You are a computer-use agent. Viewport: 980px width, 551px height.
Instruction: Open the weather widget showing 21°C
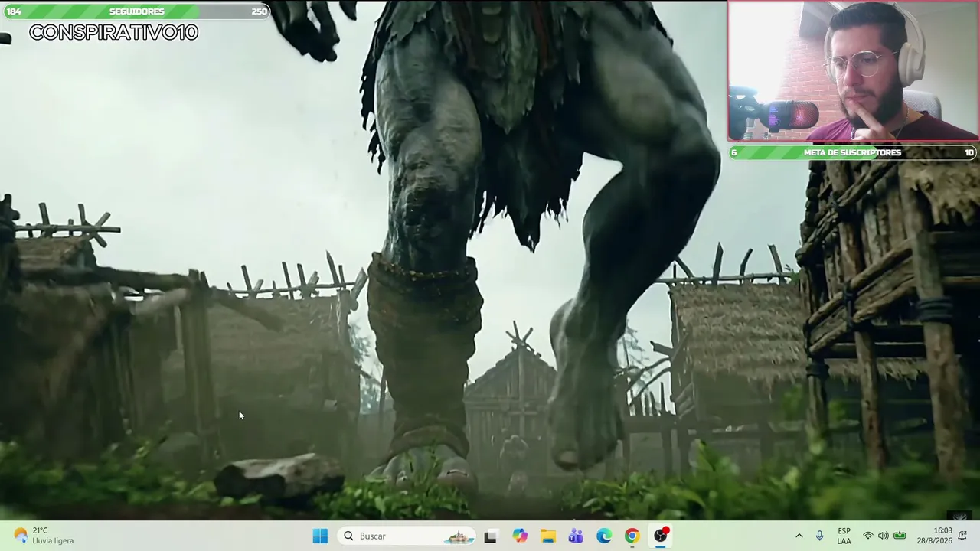click(x=44, y=536)
